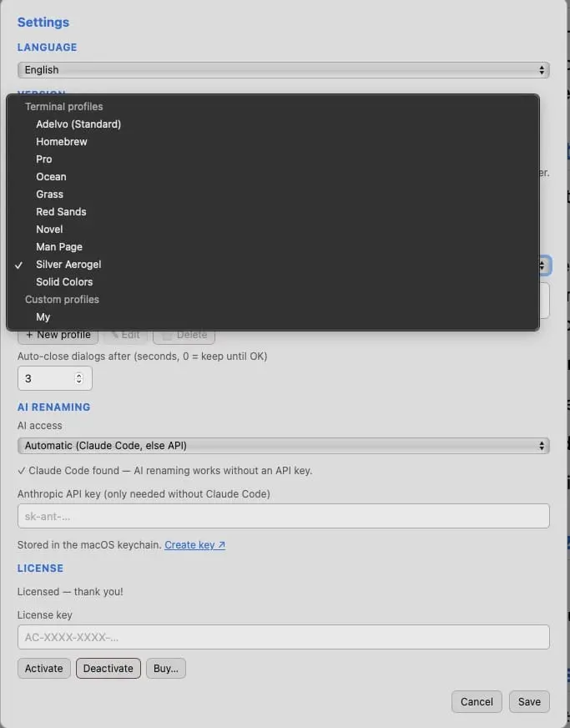This screenshot has height=728, width=570.
Task: Select the Red Sands profile
Action: (273, 212)
